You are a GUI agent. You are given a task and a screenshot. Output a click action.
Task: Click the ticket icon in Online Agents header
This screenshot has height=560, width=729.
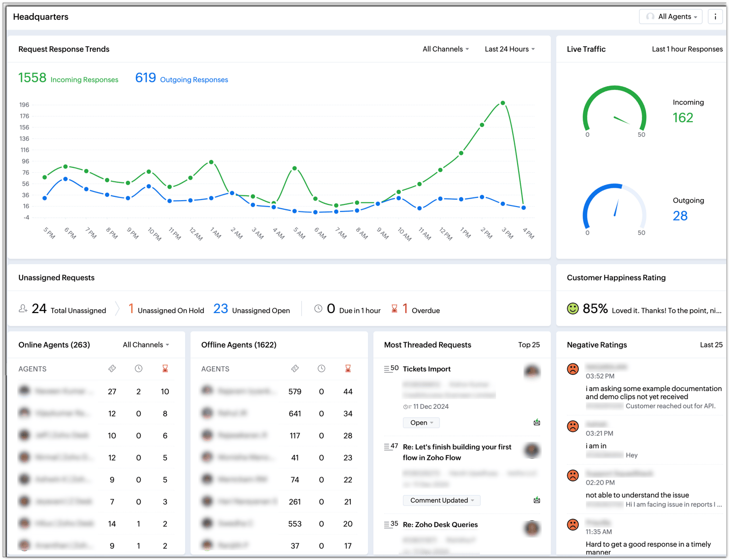point(112,368)
